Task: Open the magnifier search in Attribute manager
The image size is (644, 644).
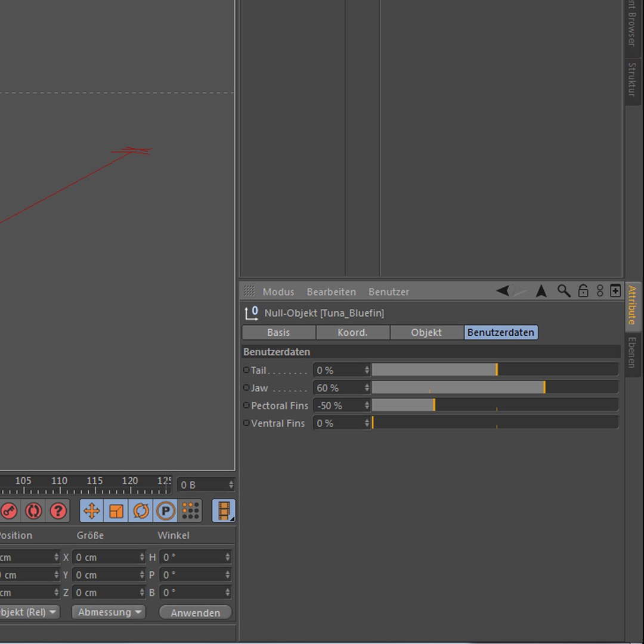Action: tap(563, 291)
